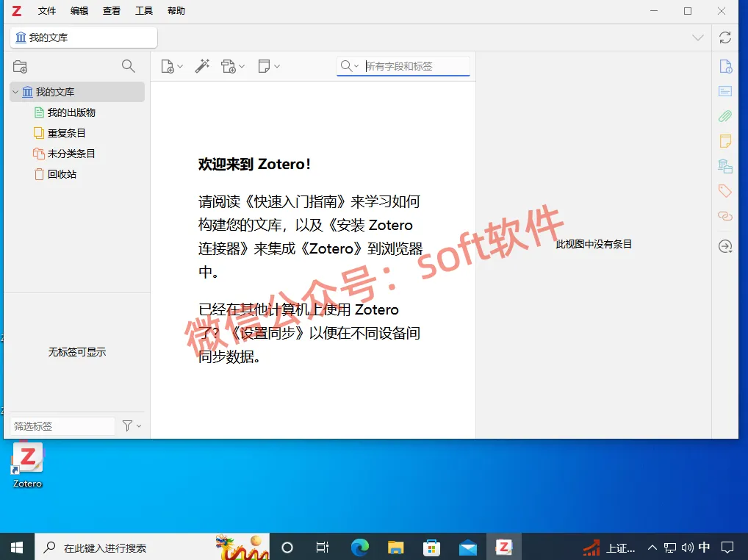The image size is (748, 560).
Task: Open the Attachments paperclip pane icon
Action: [725, 116]
